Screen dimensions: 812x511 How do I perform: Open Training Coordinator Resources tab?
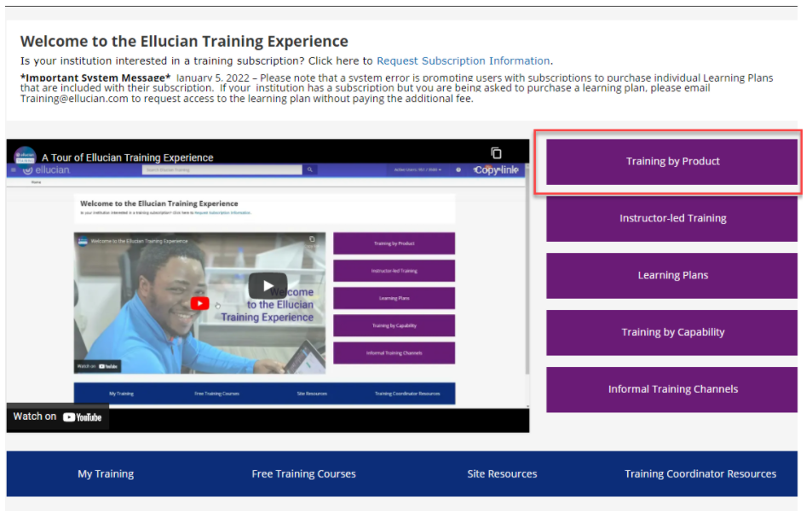700,474
